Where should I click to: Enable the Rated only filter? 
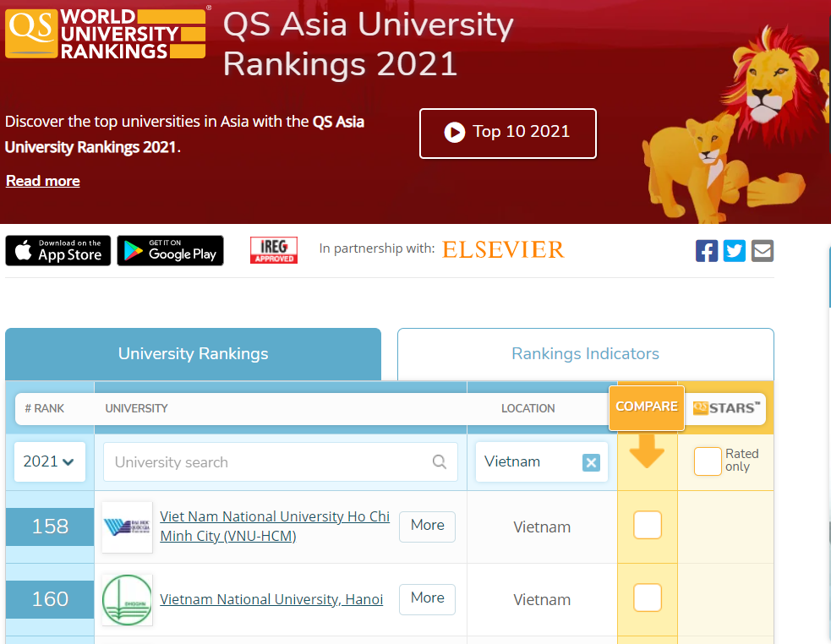(708, 461)
